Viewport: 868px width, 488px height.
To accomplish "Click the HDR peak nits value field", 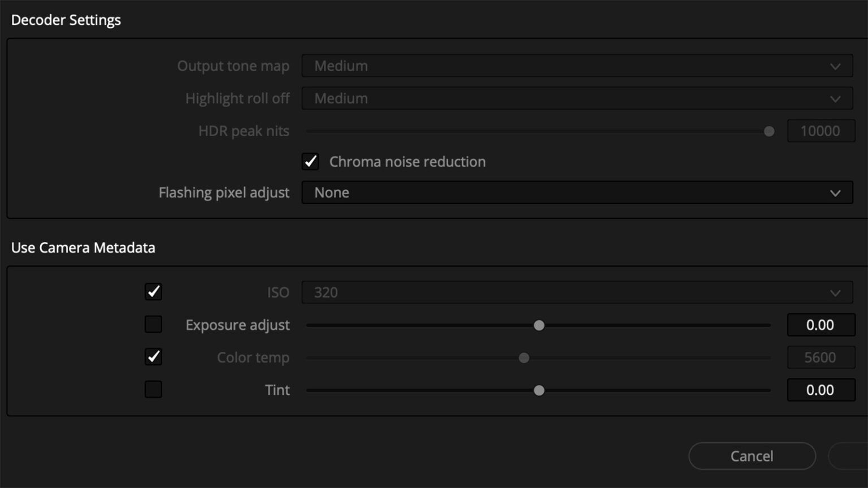I will tap(821, 130).
